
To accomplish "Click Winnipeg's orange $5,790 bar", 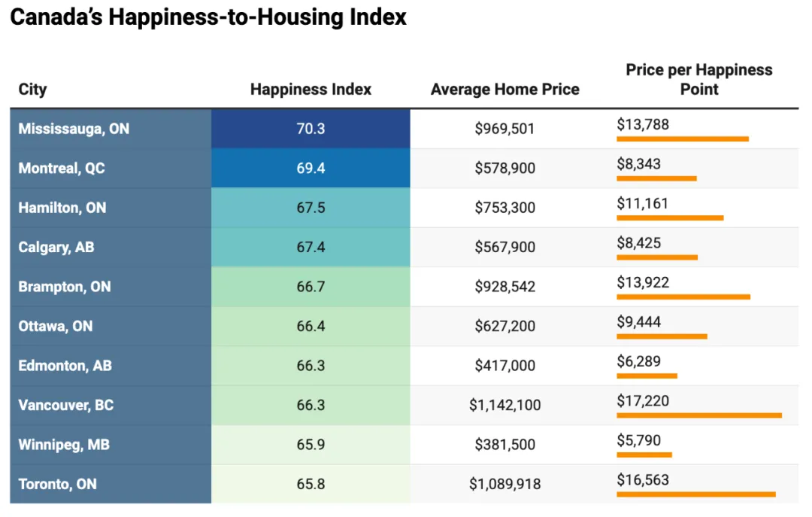I will [644, 455].
